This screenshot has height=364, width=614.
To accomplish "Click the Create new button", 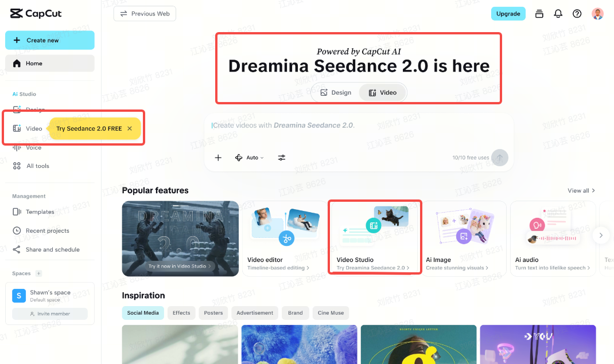I will (x=50, y=40).
